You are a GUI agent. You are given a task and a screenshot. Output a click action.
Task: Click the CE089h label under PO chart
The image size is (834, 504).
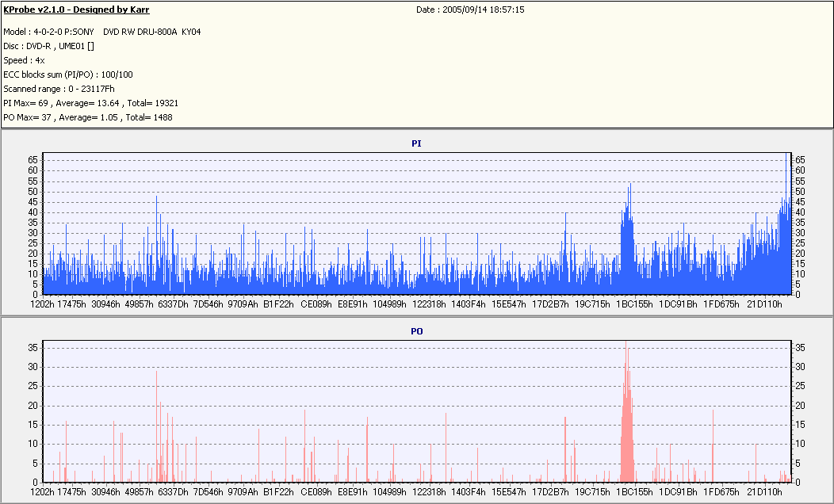(316, 492)
